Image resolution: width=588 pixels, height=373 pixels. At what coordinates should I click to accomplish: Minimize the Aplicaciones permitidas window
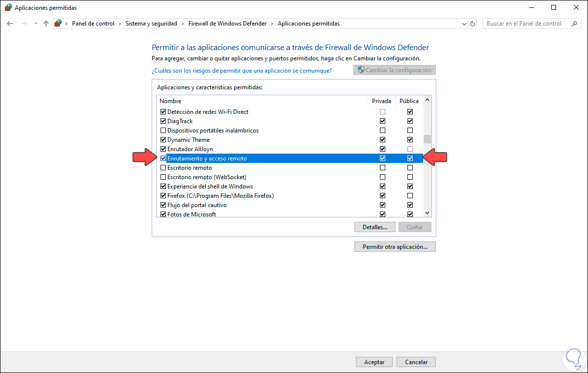coord(532,7)
